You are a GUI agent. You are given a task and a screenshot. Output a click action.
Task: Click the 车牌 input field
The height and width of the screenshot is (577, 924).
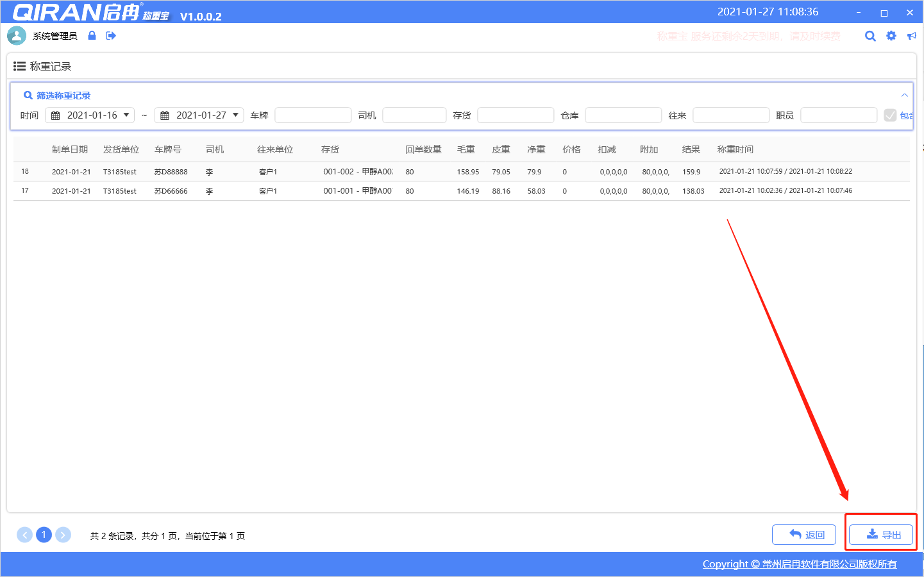(313, 115)
